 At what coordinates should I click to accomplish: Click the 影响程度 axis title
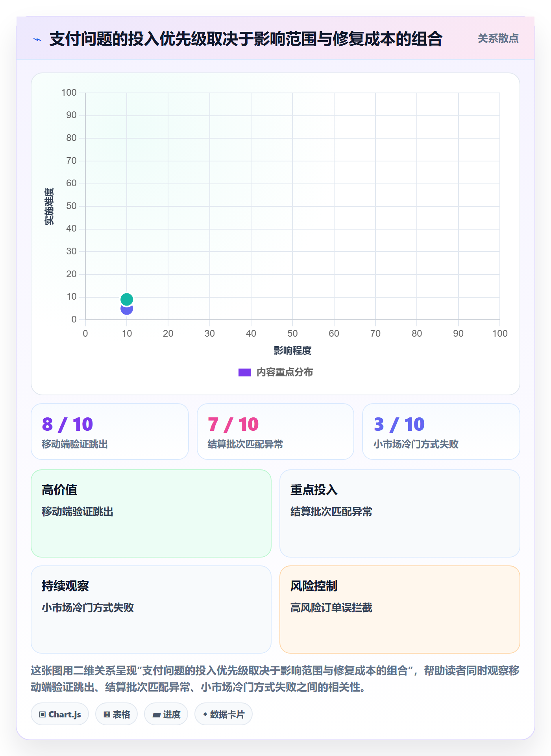click(x=292, y=350)
